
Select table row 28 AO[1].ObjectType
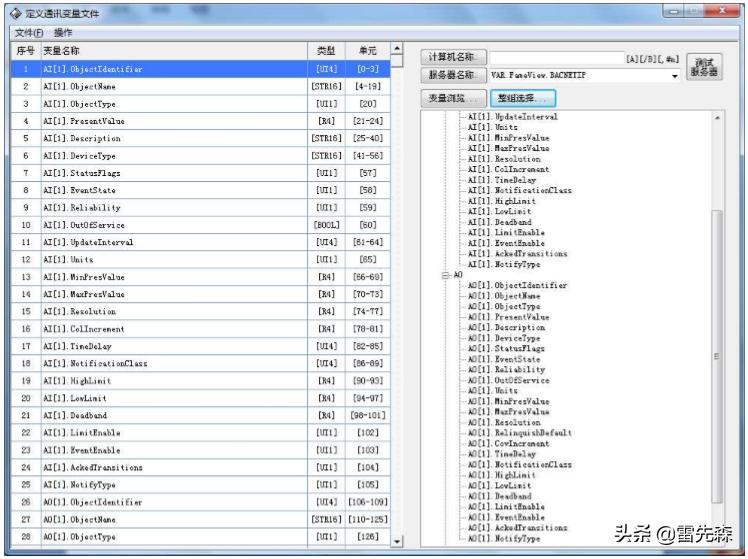click(200, 537)
